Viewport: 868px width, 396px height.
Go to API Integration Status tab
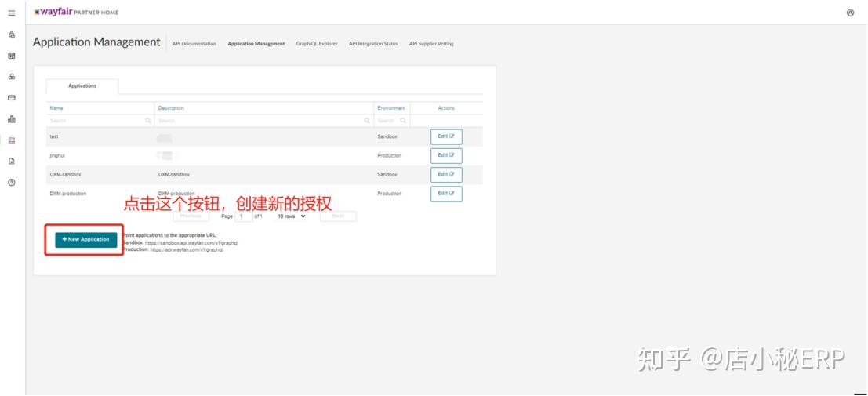tap(373, 44)
